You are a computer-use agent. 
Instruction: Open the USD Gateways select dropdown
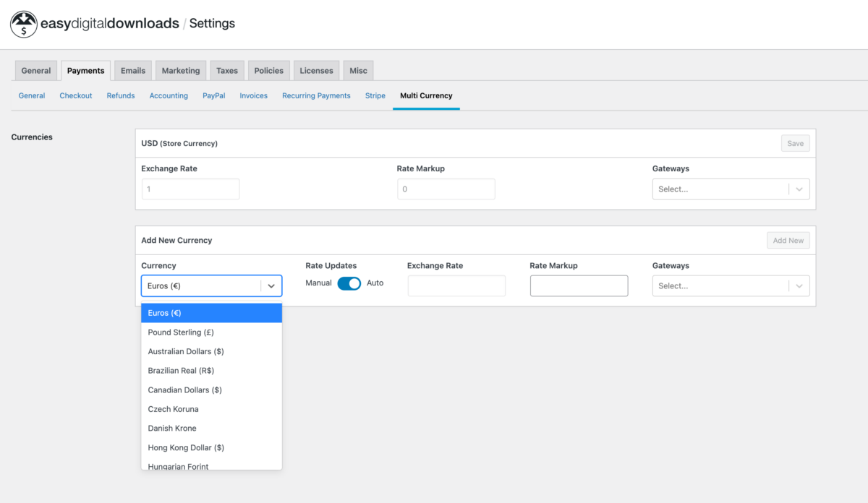coord(731,189)
